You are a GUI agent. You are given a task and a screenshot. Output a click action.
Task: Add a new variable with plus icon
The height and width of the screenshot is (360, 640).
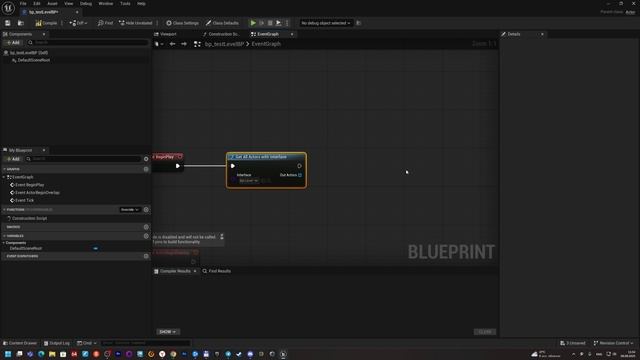[146, 236]
